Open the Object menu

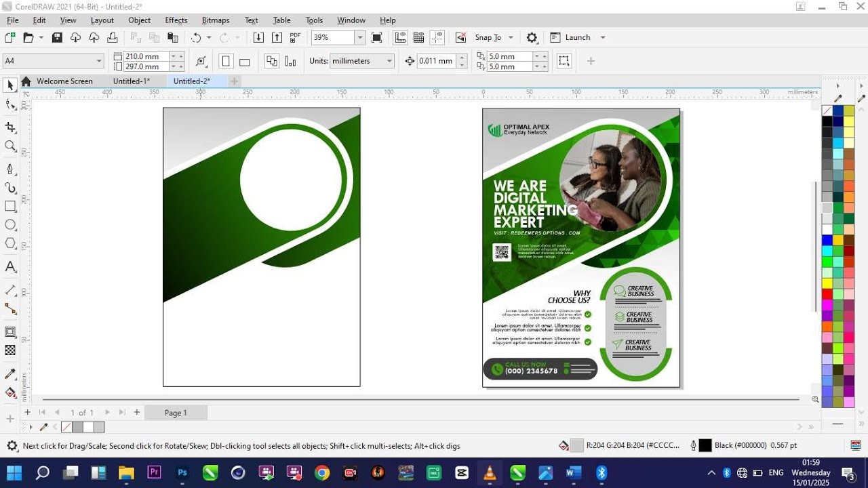(x=140, y=20)
